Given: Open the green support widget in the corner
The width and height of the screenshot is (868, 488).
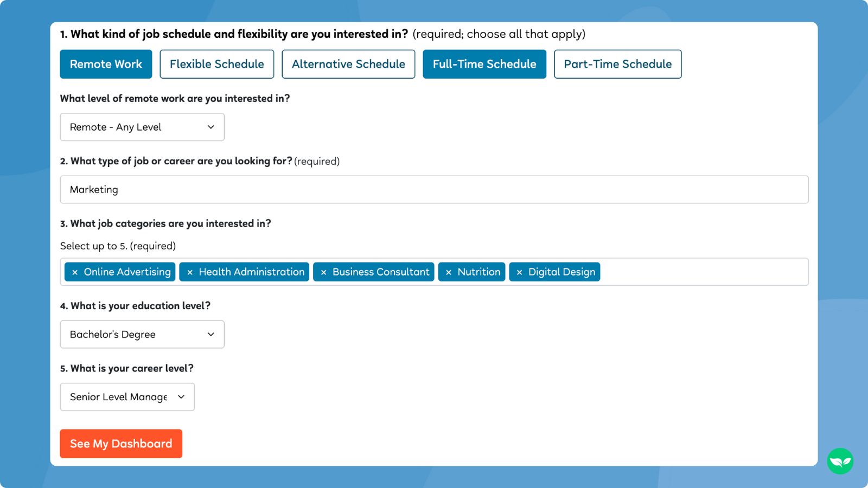Looking at the screenshot, I should click(x=840, y=460).
